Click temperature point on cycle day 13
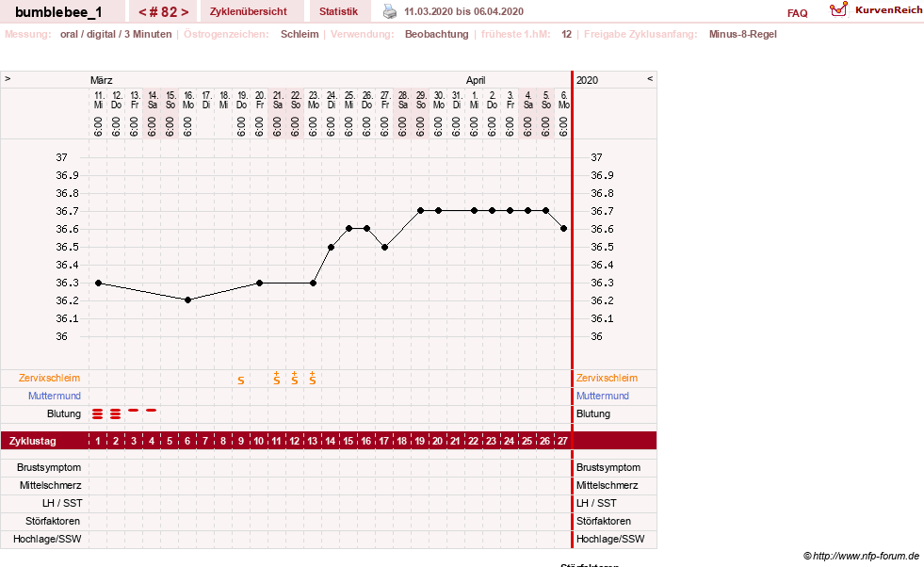This screenshot has height=567, width=924. (313, 283)
